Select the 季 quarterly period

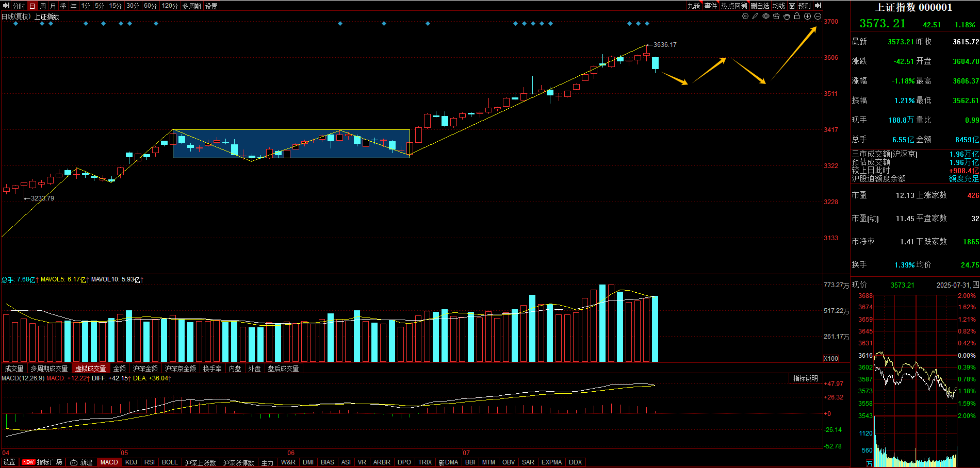point(63,6)
